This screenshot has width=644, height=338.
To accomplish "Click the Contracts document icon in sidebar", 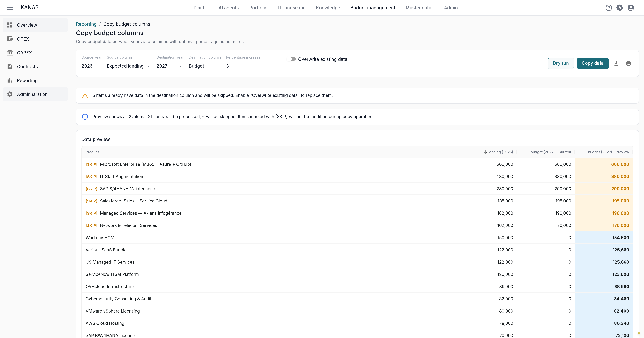I will [10, 66].
